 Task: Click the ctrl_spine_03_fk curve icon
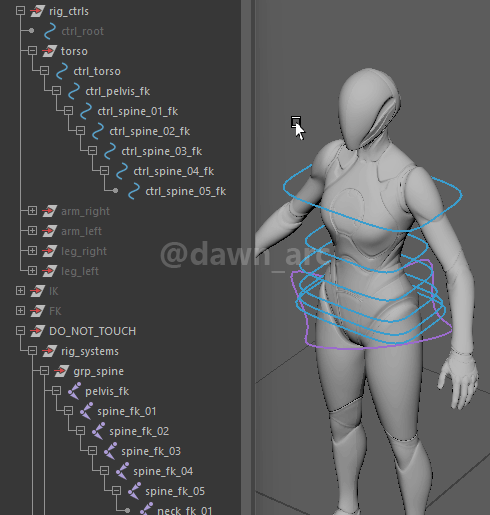pos(110,151)
